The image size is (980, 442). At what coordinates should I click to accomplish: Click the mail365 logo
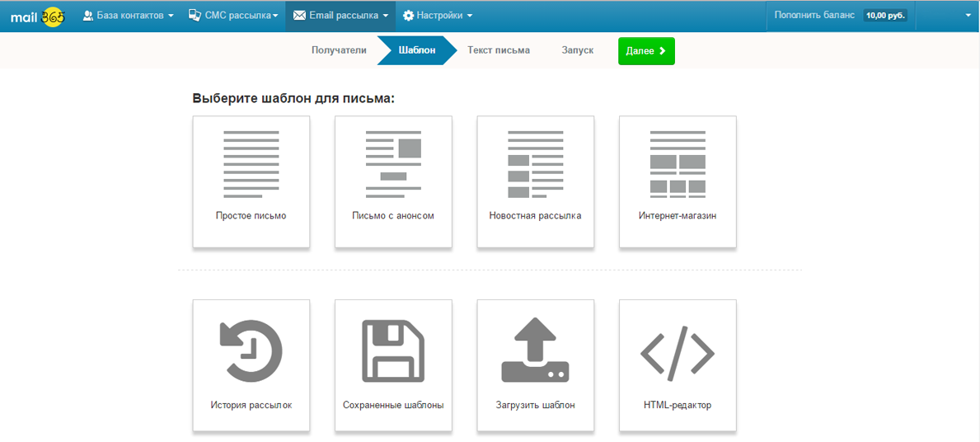pos(37,16)
